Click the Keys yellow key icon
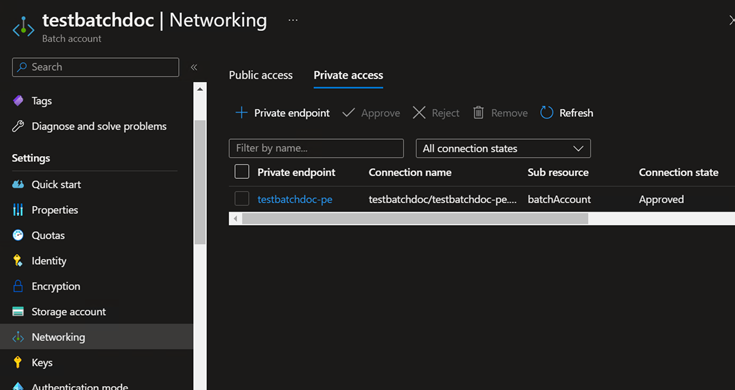This screenshot has width=735, height=390. click(18, 362)
